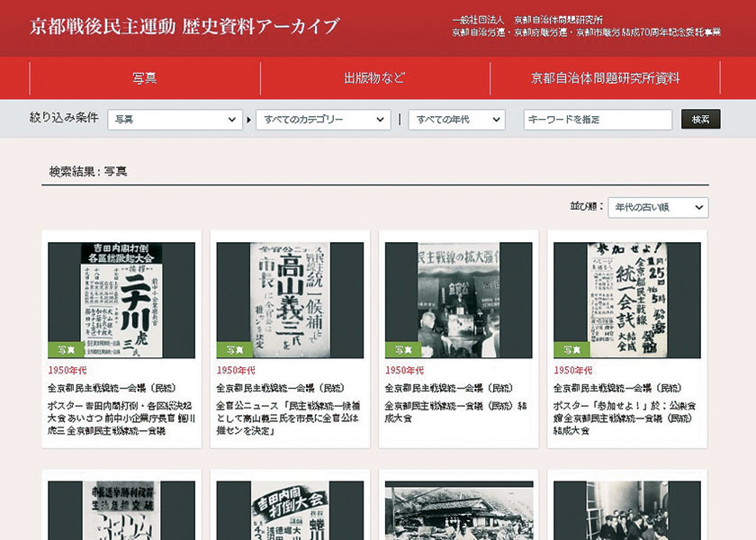The height and width of the screenshot is (540, 756).
Task: Open the 年代の古い順 sort order dropdown
Action: (658, 207)
